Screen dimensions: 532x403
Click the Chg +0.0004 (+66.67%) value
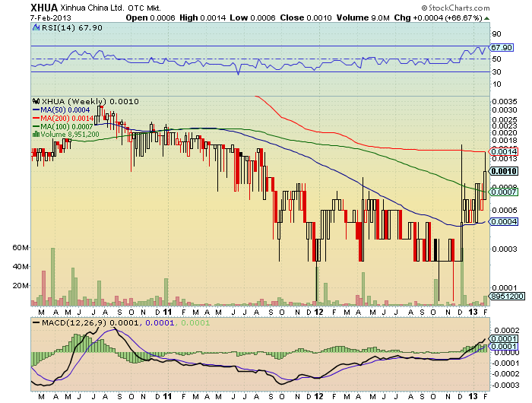click(438, 17)
